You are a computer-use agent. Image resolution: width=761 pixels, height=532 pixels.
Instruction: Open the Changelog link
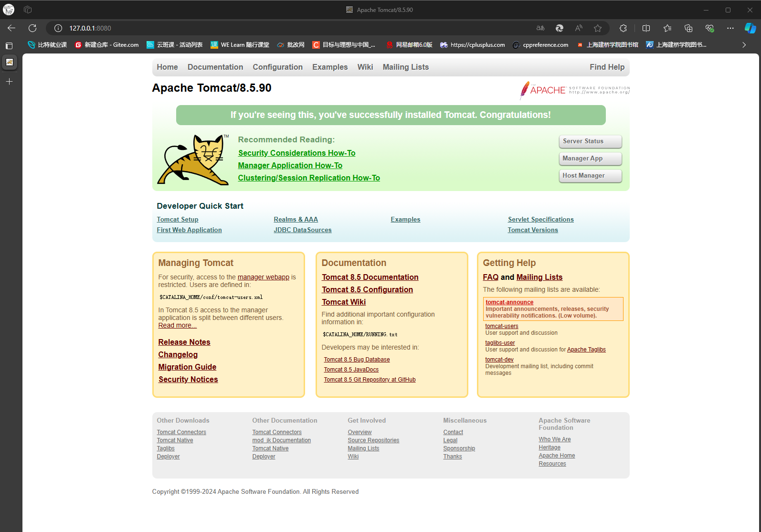pyautogui.click(x=178, y=354)
